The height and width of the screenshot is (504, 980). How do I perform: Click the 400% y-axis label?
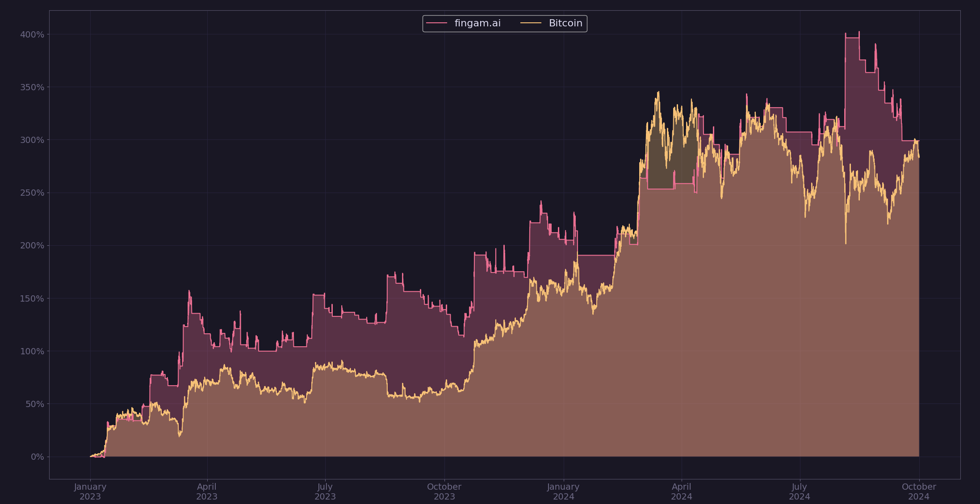tap(32, 34)
